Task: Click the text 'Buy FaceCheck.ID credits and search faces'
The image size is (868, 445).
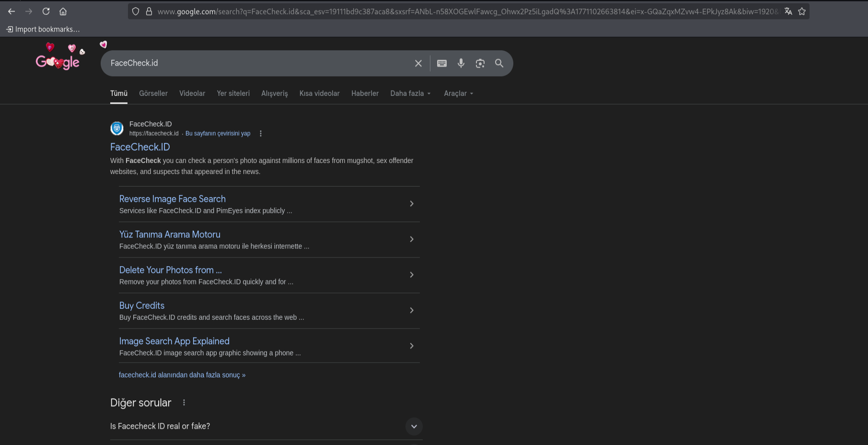Action: [211, 317]
